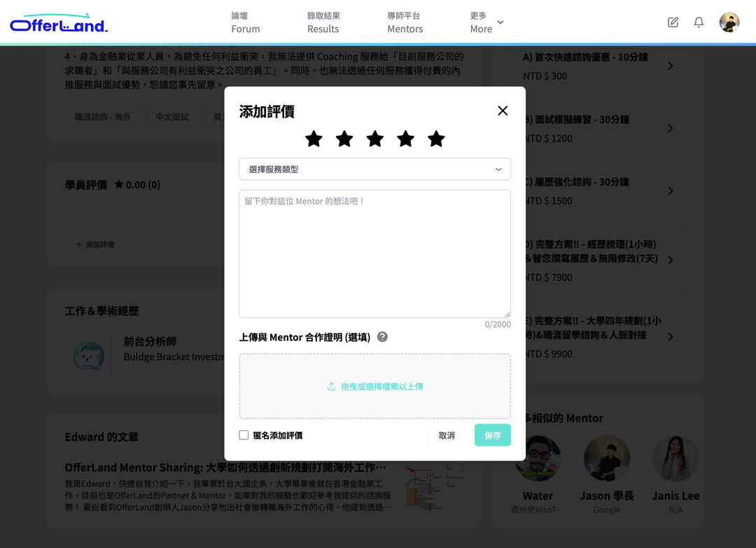Open the article thumbnail image
This screenshot has height=548, width=756.
coord(433,487)
